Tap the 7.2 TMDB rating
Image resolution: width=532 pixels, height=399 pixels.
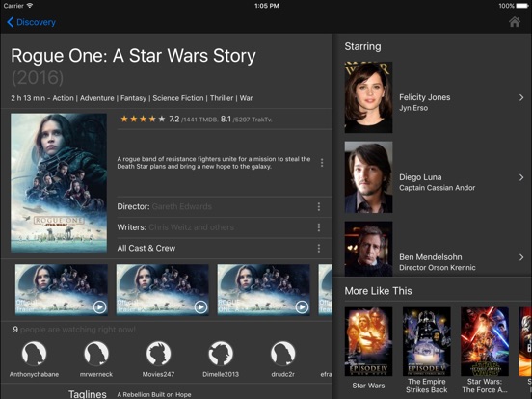[x=194, y=120]
